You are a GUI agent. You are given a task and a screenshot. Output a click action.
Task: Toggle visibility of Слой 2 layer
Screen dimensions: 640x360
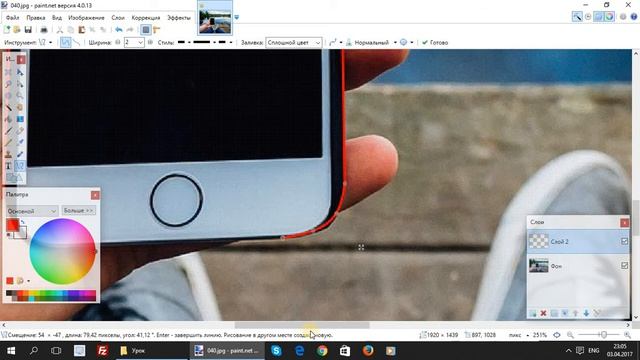coord(624,242)
